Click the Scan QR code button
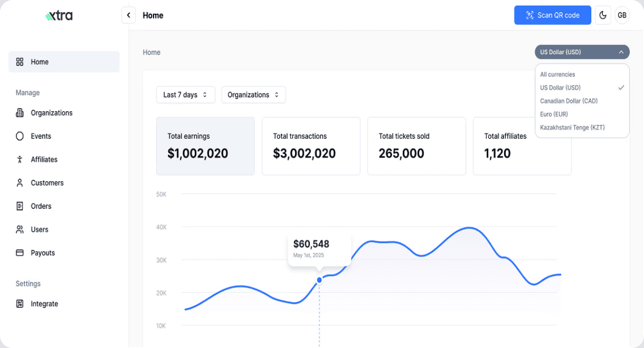This screenshot has height=348, width=644. coord(552,15)
